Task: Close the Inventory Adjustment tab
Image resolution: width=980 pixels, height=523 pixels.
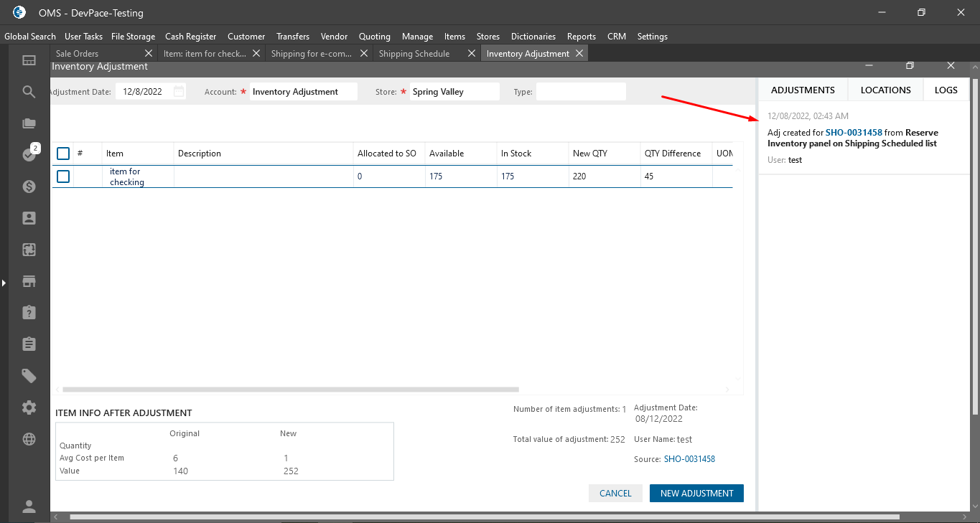Action: click(579, 54)
